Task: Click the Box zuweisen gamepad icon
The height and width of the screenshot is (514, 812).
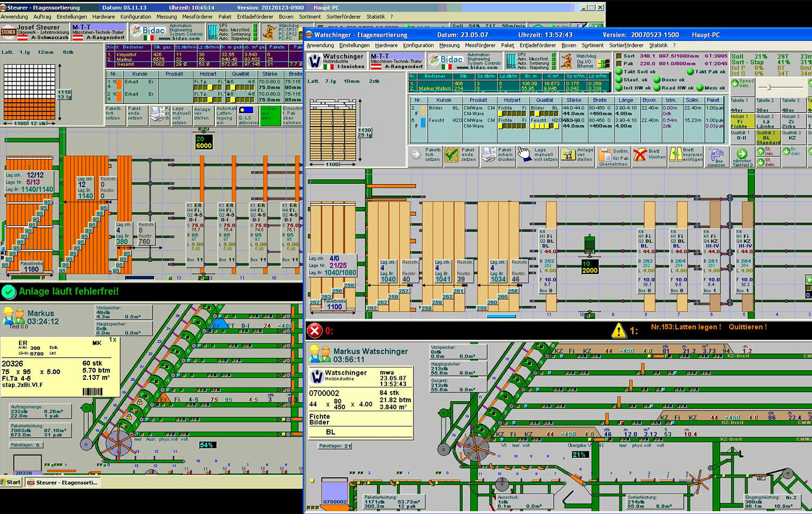Action: tap(716, 153)
